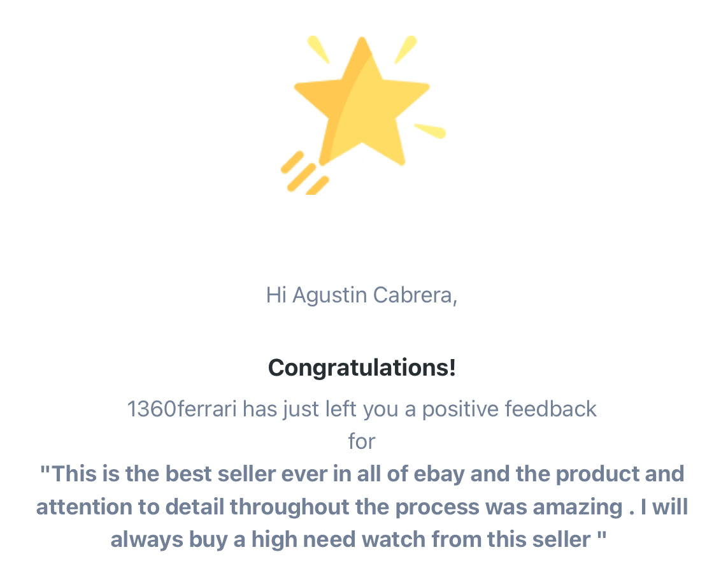Click the quote line starting "always buy a high"
Viewport: 728px width, 573px height.
(359, 540)
